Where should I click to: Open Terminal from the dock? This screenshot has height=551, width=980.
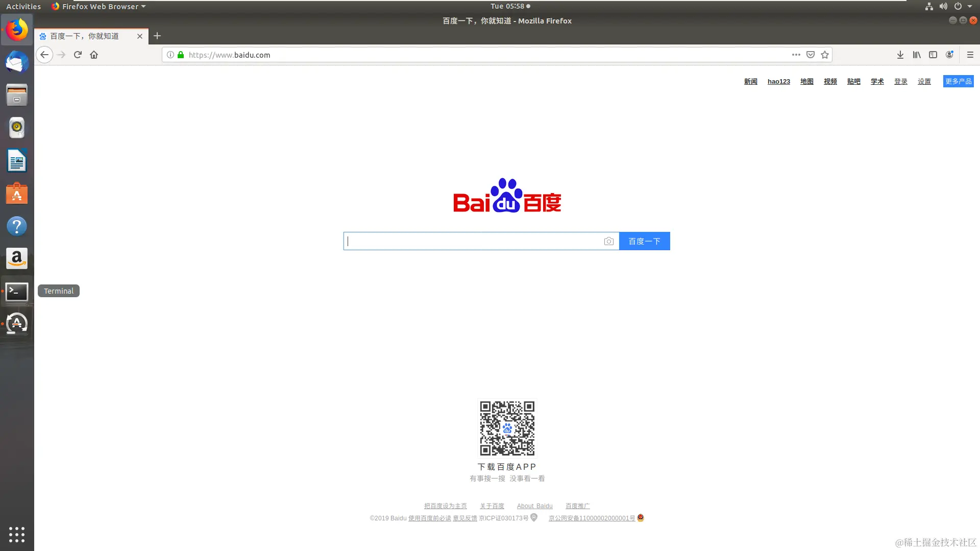click(17, 292)
